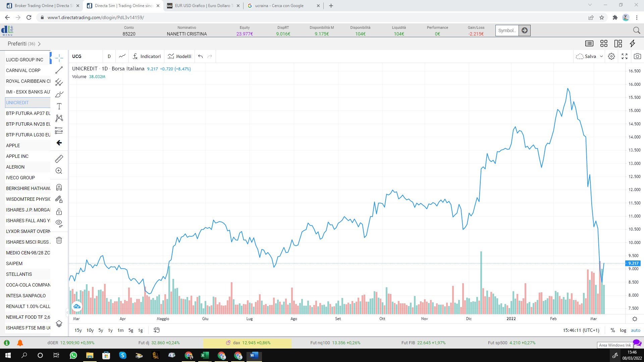
Task: Click the notification bell icon
Action: pyautogui.click(x=20, y=343)
